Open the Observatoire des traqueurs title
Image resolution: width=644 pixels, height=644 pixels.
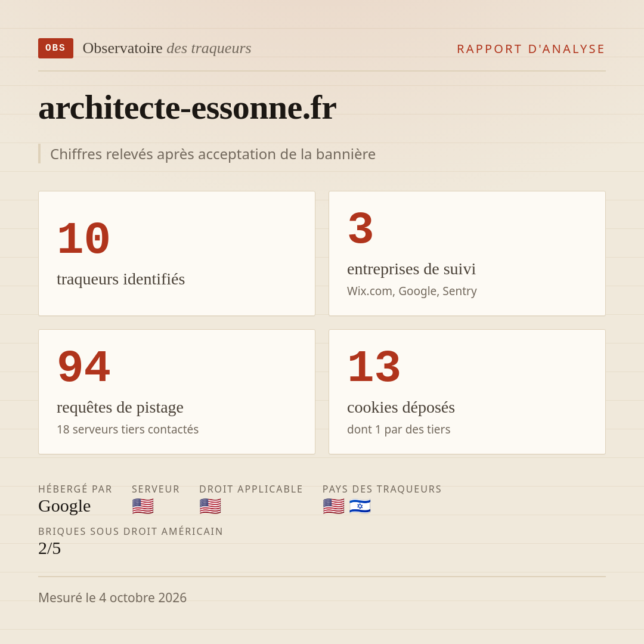167,48
